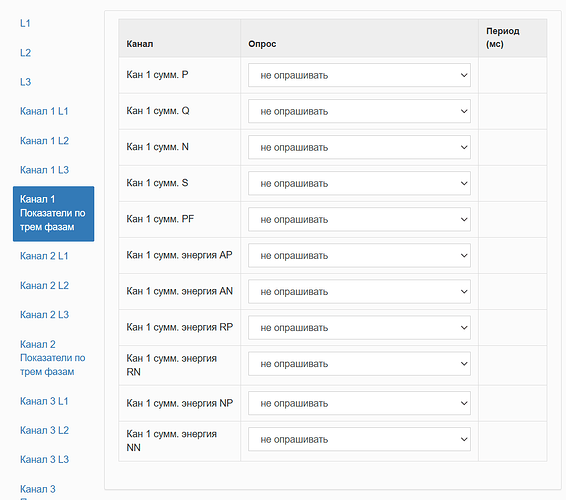
Task: Expand dropdown for Кан 1 сумм. энергия AP
Action: point(359,256)
